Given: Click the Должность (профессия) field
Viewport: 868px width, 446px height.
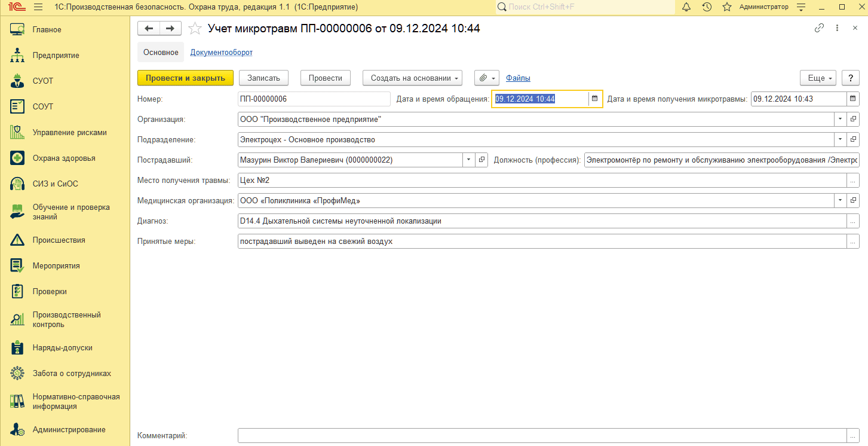Looking at the screenshot, I should tap(722, 160).
